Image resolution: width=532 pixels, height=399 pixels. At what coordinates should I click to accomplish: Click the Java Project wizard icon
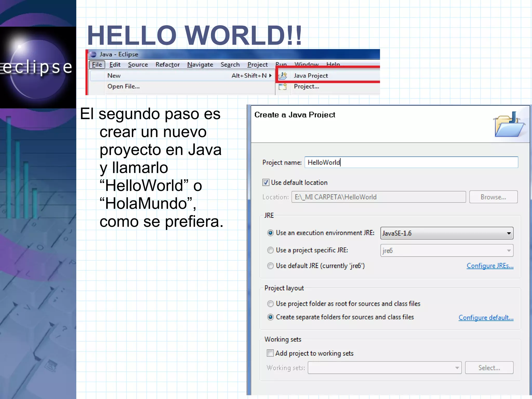(283, 76)
